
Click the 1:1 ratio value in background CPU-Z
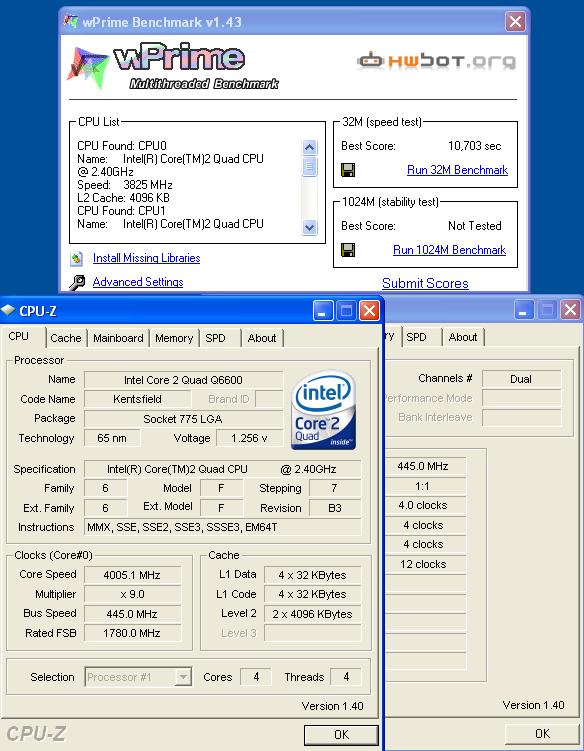[x=423, y=487]
